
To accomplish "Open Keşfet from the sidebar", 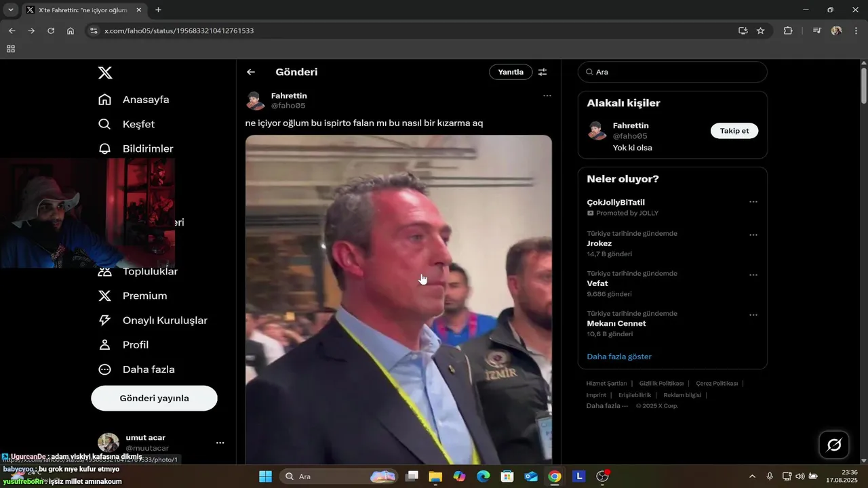I will click(126, 124).
